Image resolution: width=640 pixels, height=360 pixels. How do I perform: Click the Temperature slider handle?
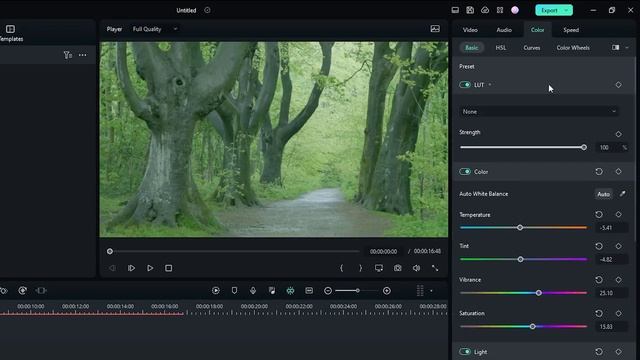point(520,227)
